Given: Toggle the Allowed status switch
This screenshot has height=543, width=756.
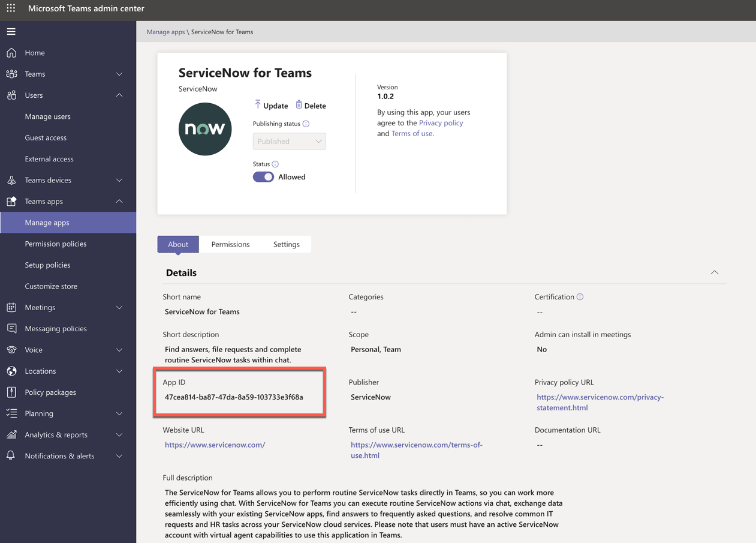Looking at the screenshot, I should [263, 177].
